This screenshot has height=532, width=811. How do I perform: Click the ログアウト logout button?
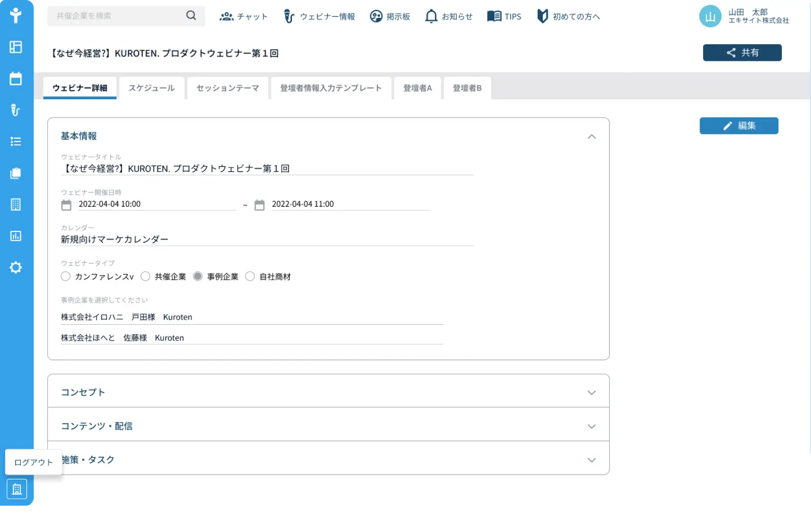click(x=33, y=462)
